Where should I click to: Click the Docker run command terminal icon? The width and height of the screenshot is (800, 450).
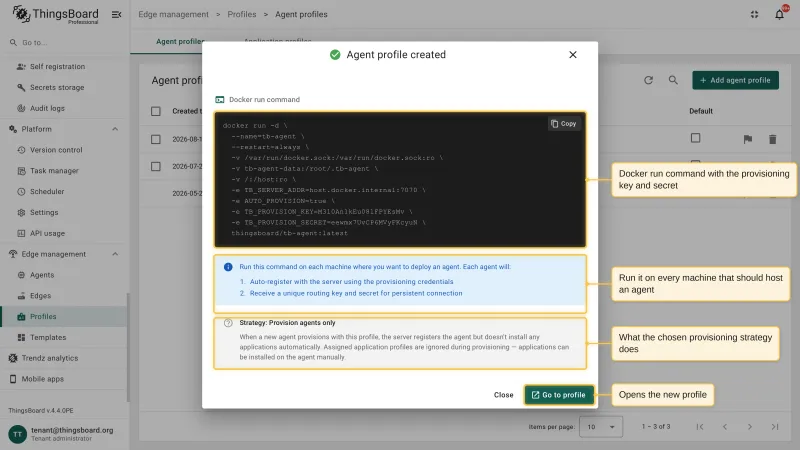pyautogui.click(x=220, y=100)
